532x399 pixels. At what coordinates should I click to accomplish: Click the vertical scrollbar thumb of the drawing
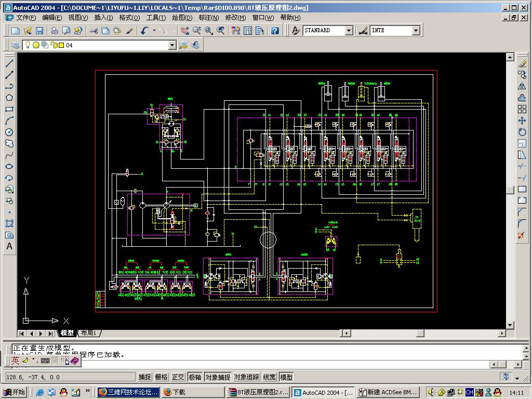tap(510, 190)
